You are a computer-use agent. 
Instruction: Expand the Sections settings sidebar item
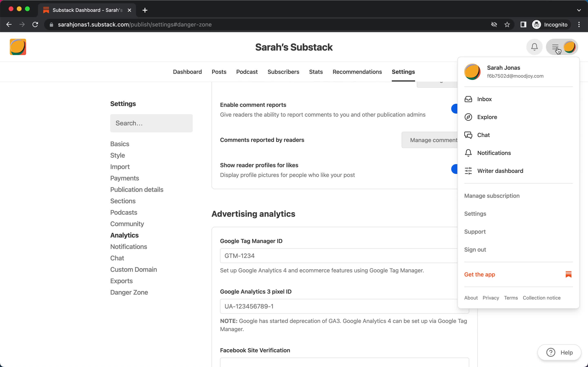[x=123, y=201]
